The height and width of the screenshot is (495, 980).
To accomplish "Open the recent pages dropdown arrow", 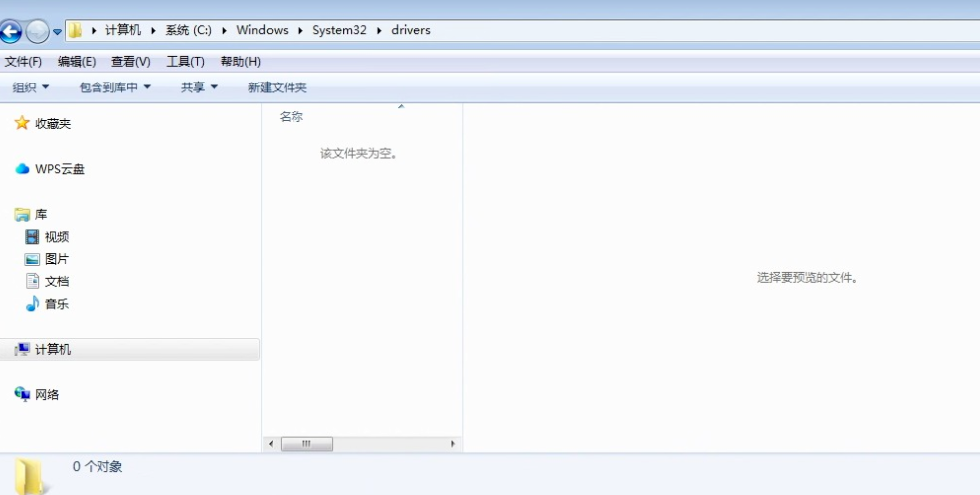I will pos(57,31).
